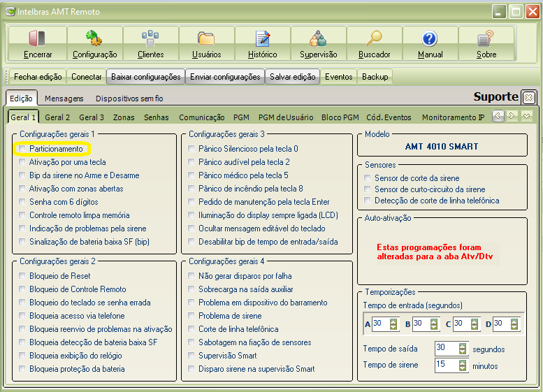Enable Bip da sirene no Arme e Desarme
543x392 pixels.
coord(22,175)
